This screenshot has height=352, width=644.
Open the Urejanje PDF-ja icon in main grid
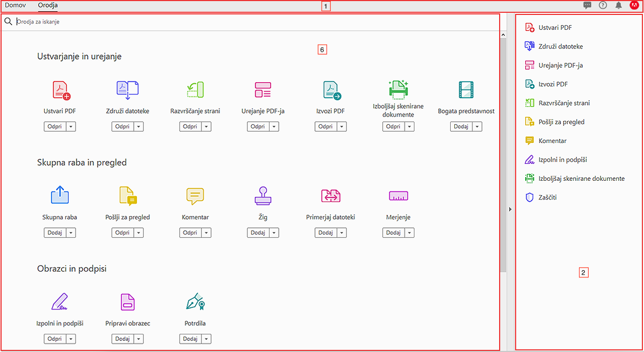263,90
